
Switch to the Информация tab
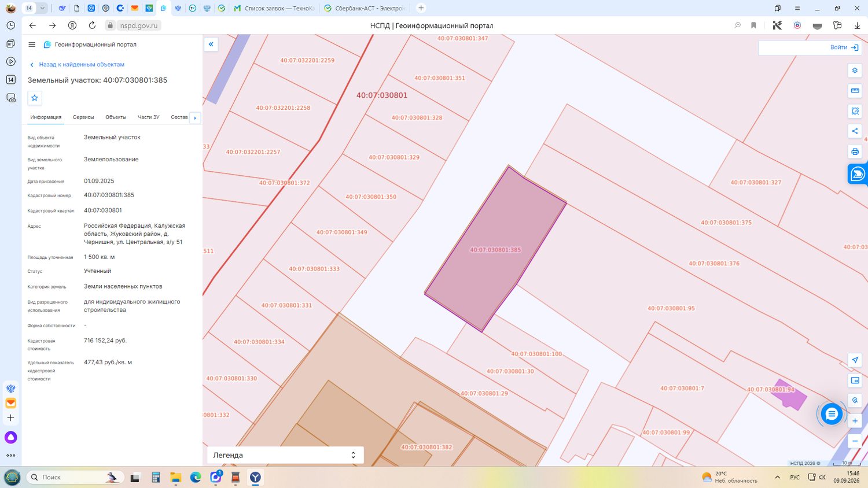coord(46,117)
